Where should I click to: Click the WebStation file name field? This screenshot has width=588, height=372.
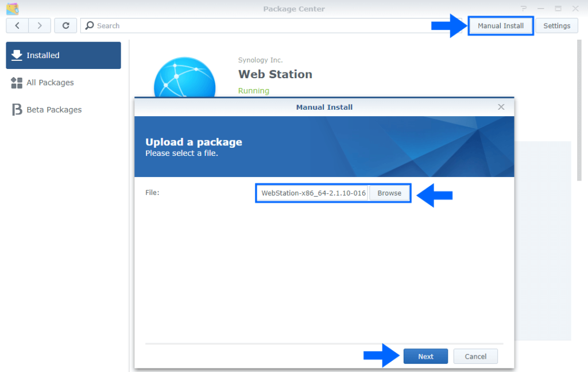(313, 193)
